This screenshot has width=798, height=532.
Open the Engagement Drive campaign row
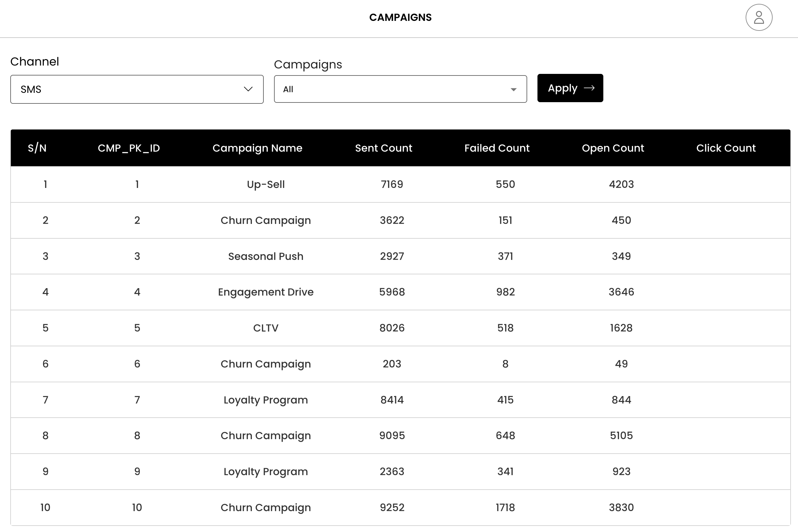point(266,292)
